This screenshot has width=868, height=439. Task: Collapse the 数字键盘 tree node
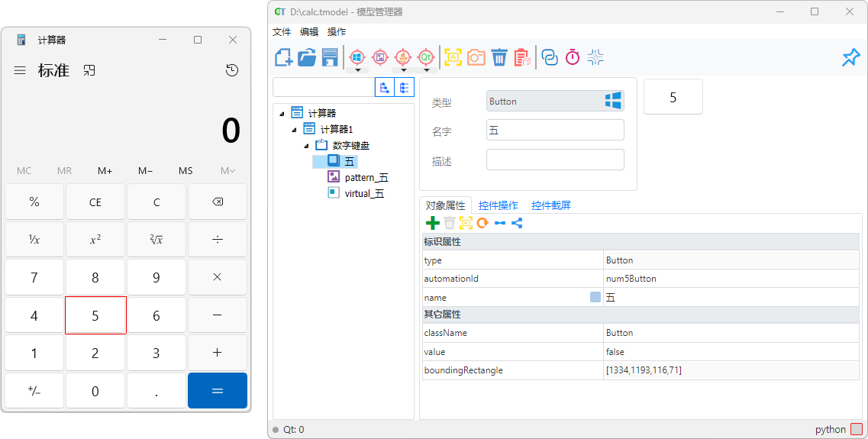(307, 146)
